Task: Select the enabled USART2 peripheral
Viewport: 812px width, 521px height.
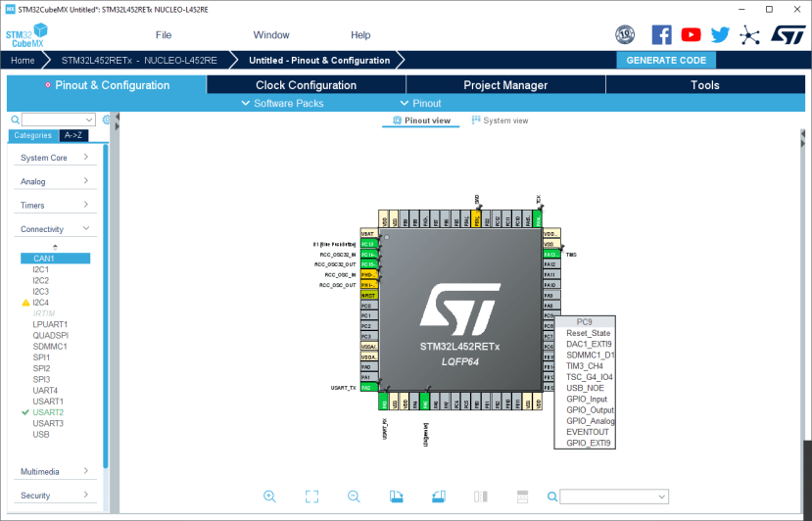Action: coord(48,412)
